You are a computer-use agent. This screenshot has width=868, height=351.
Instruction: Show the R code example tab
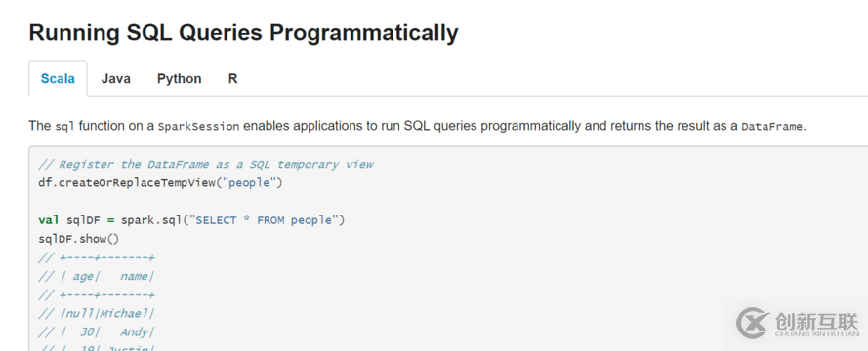pyautogui.click(x=233, y=79)
